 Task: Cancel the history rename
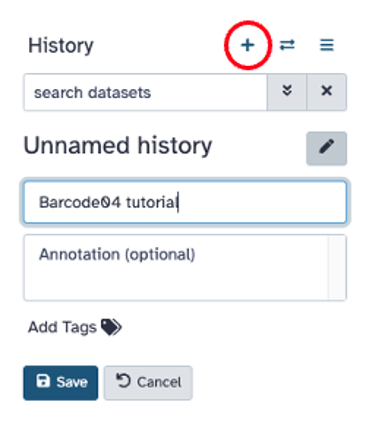148,383
